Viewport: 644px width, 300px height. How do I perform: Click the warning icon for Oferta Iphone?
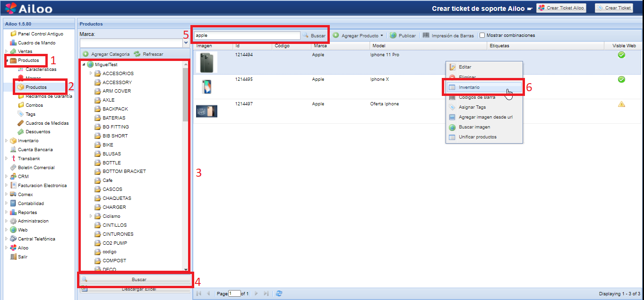pos(621,104)
